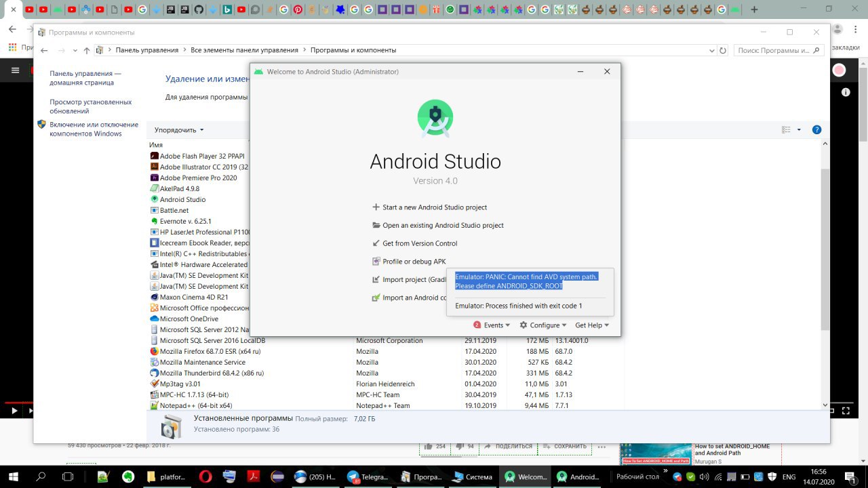
Task: Click the checkmark-arrow icon beside Get from Version Control
Action: [x=376, y=243]
